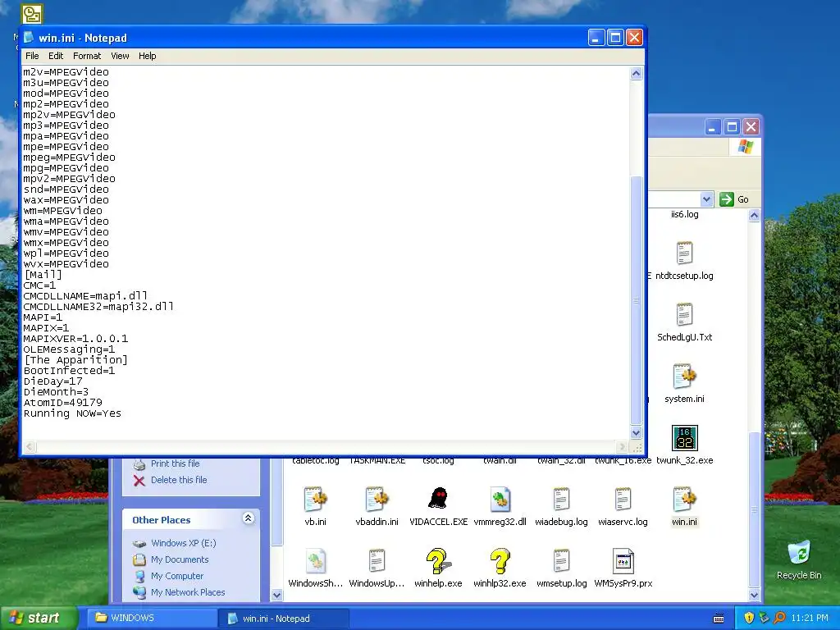This screenshot has width=840, height=630.
Task: Open the Format menu in Notepad
Action: 87,56
